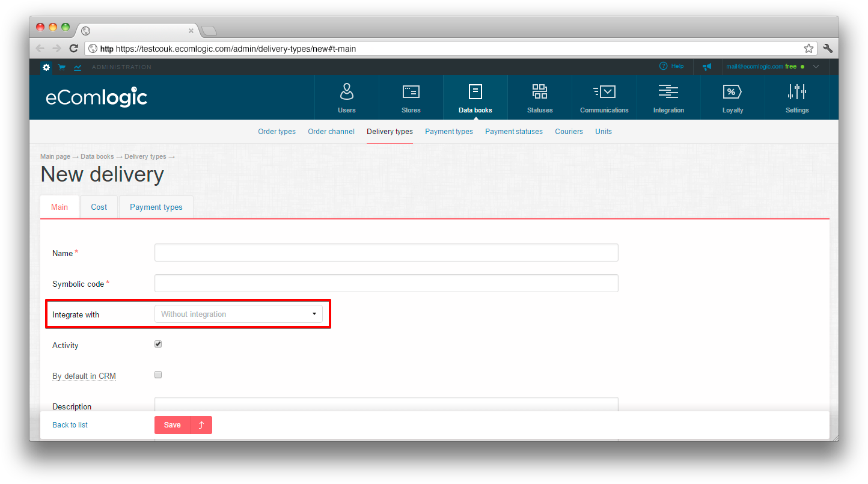
Task: Switch to the Payment types tab
Action: point(156,207)
